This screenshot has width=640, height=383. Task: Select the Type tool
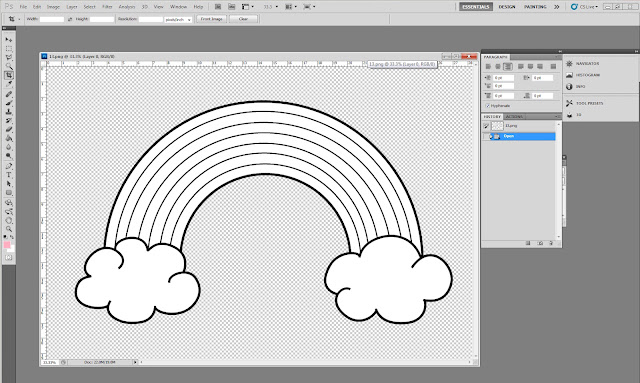9,175
